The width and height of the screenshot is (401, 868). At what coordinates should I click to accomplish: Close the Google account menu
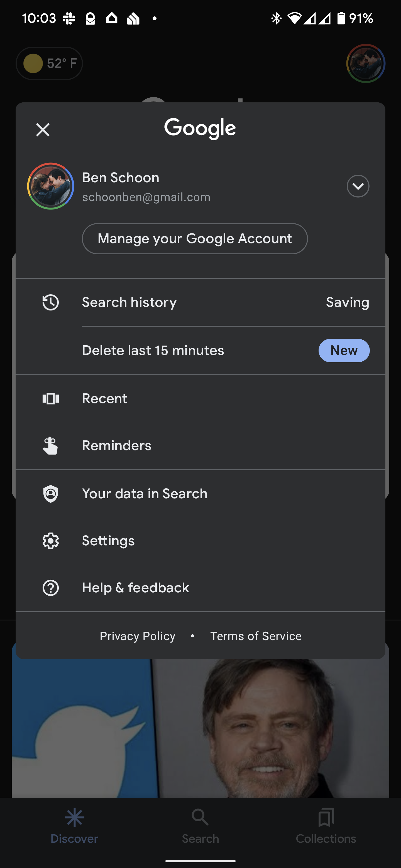coord(43,130)
